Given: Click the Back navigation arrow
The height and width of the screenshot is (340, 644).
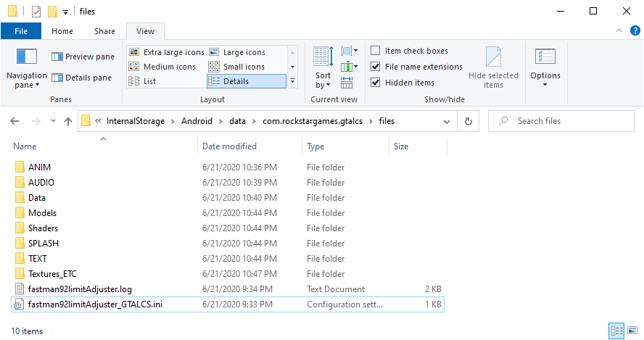Looking at the screenshot, I should click(x=15, y=121).
